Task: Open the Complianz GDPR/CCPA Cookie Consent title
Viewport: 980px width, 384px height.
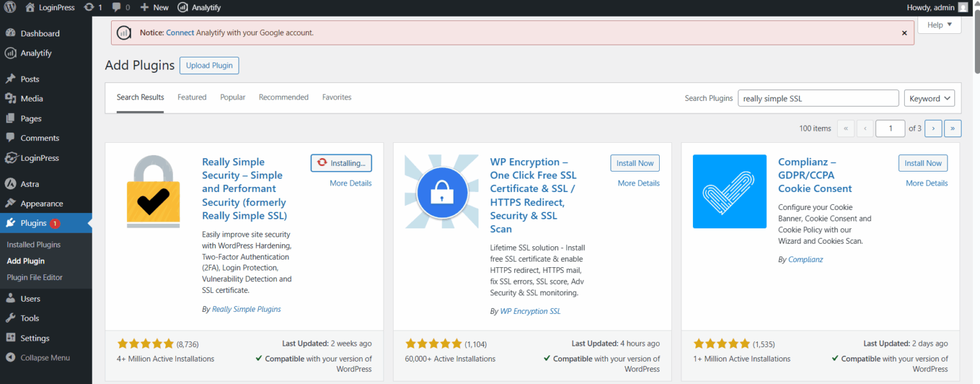Action: (x=815, y=175)
